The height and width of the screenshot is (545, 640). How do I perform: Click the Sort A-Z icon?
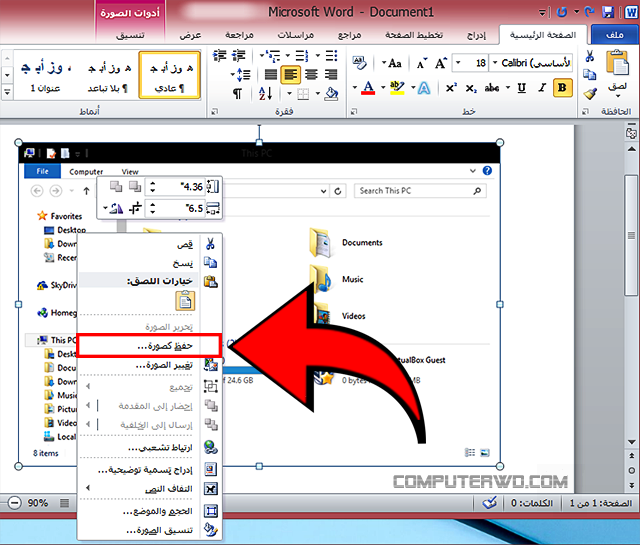tap(265, 94)
